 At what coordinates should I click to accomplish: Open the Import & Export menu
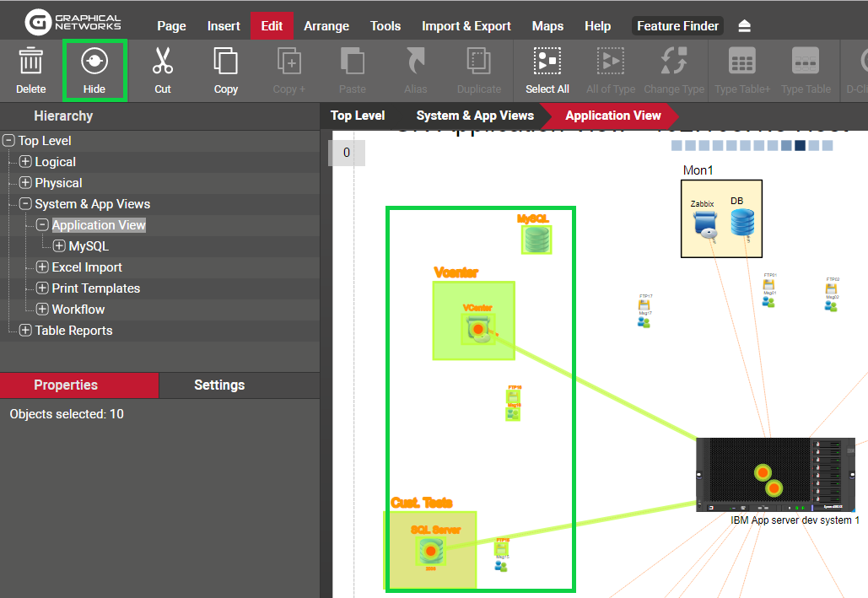[466, 26]
